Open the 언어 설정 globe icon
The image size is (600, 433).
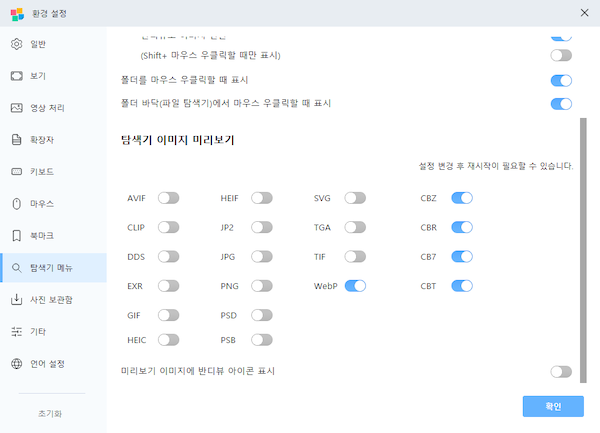pos(16,363)
